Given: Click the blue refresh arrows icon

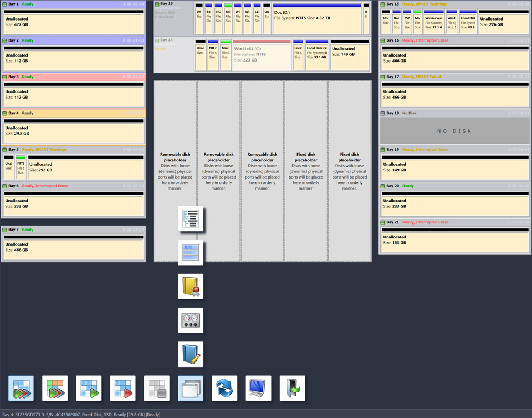Looking at the screenshot, I should click(224, 388).
